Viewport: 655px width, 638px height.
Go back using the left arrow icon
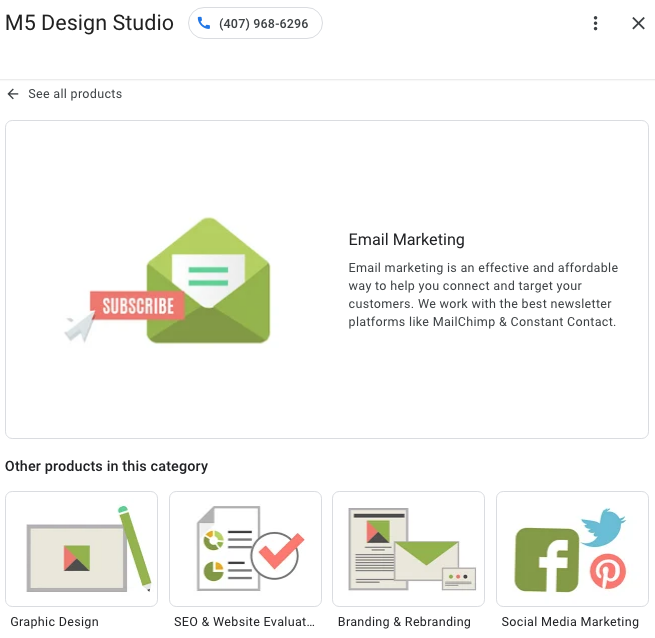tap(13, 94)
